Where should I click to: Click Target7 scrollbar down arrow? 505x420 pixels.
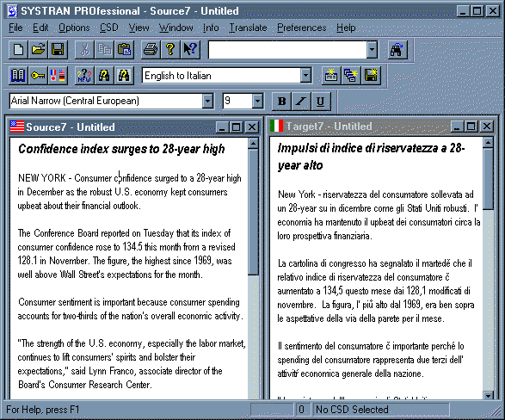coord(489,395)
